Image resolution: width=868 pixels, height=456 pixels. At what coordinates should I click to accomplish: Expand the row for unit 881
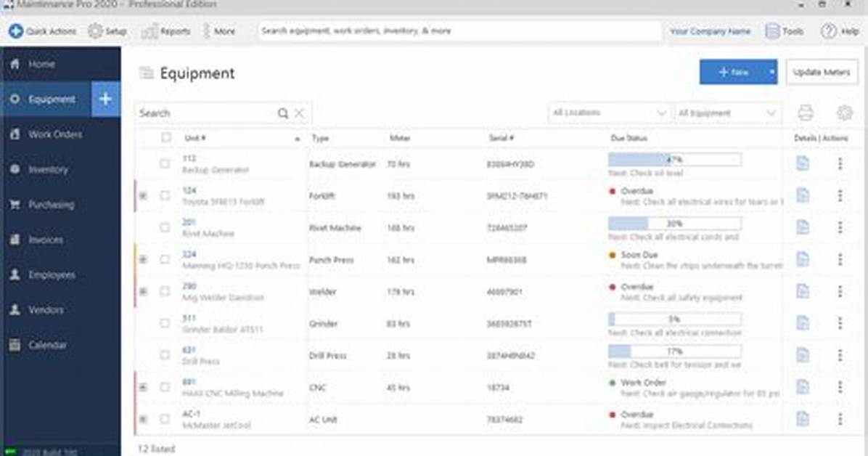pyautogui.click(x=144, y=387)
